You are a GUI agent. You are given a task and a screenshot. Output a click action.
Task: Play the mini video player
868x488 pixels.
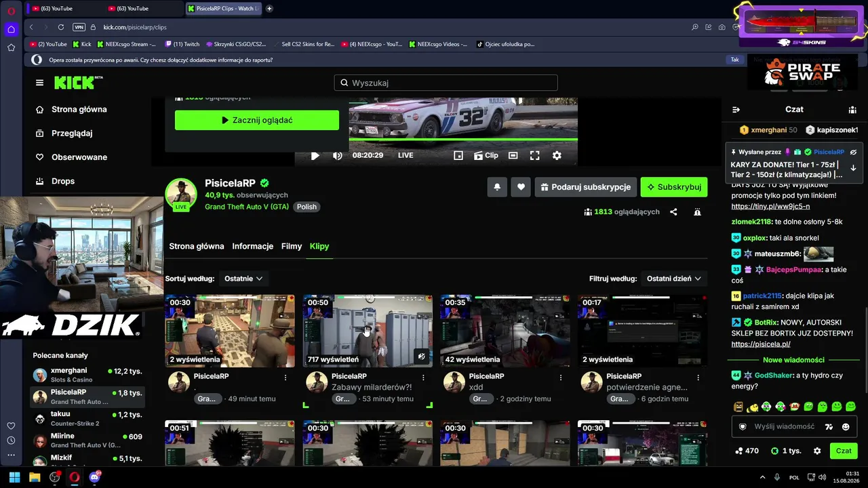[315, 155]
